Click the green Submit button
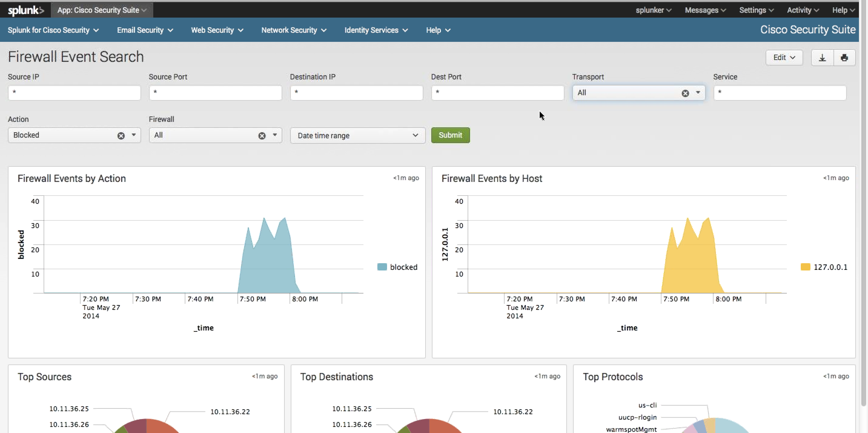868x433 pixels. [450, 135]
